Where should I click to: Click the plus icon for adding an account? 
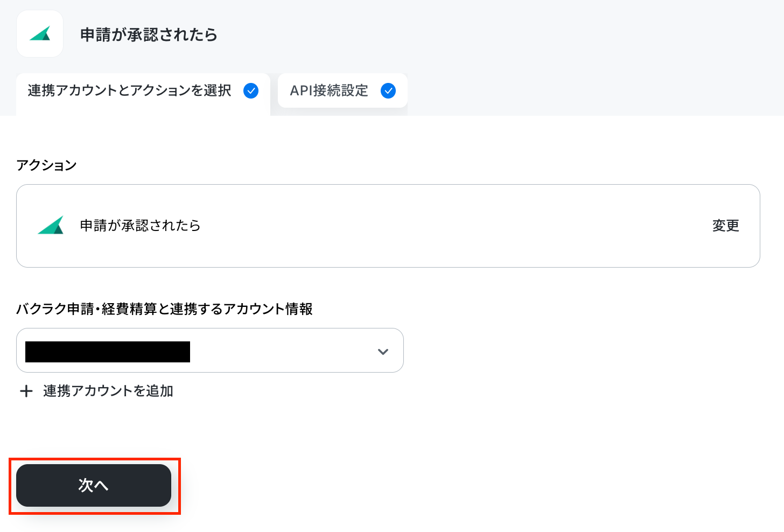coord(26,391)
